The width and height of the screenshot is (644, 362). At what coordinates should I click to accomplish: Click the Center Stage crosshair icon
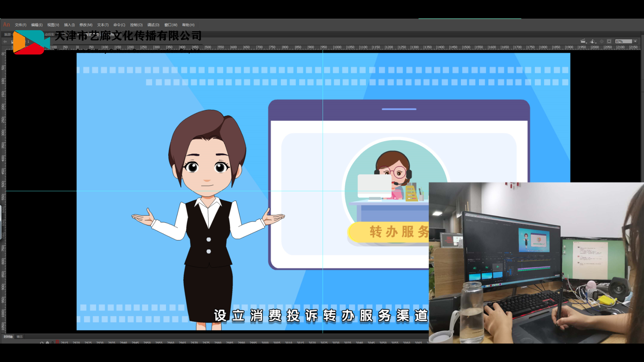pos(601,41)
